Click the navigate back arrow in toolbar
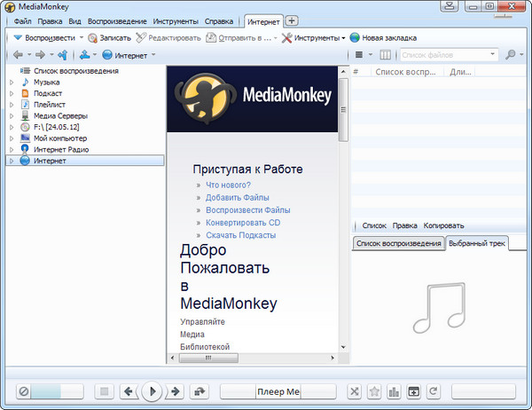The image size is (532, 410). click(x=18, y=55)
